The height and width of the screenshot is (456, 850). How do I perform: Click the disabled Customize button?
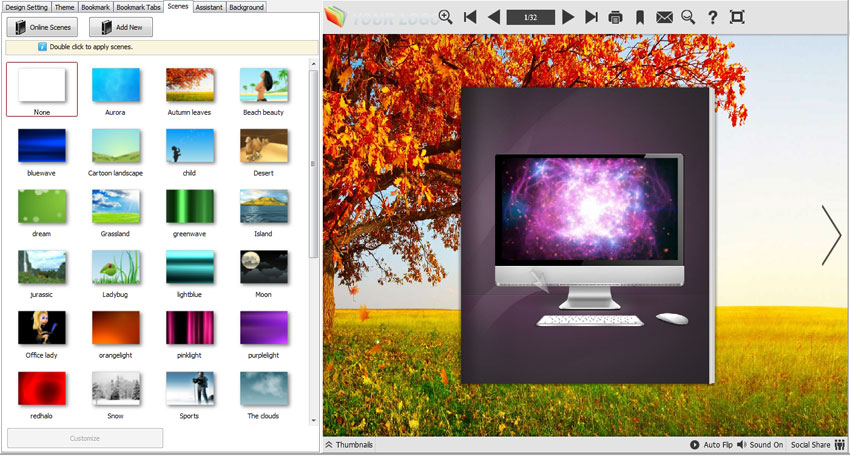85,438
